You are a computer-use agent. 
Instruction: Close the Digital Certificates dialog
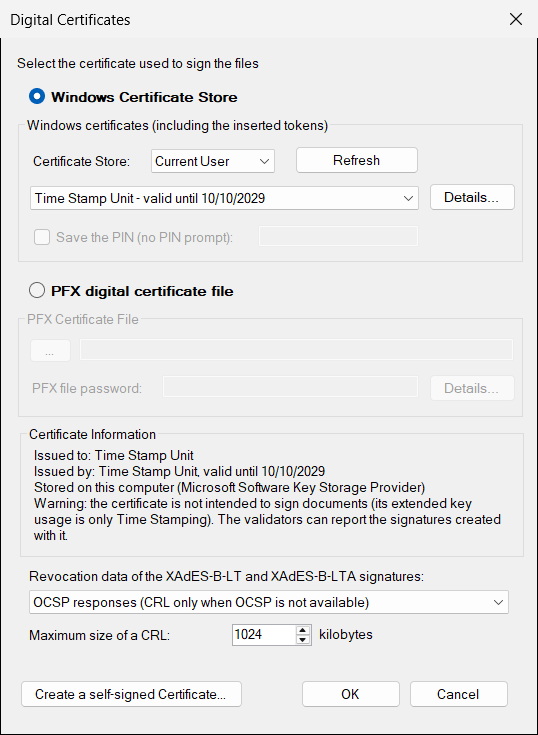[516, 19]
